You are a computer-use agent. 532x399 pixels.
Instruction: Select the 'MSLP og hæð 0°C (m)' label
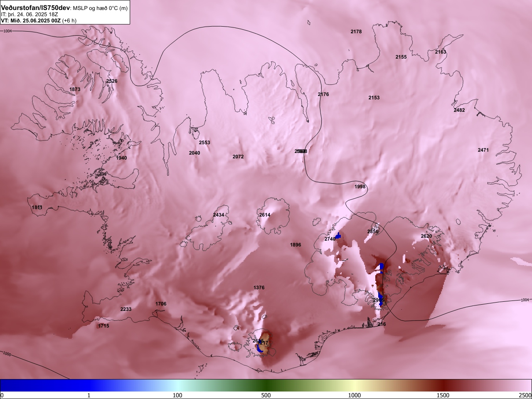point(101,8)
